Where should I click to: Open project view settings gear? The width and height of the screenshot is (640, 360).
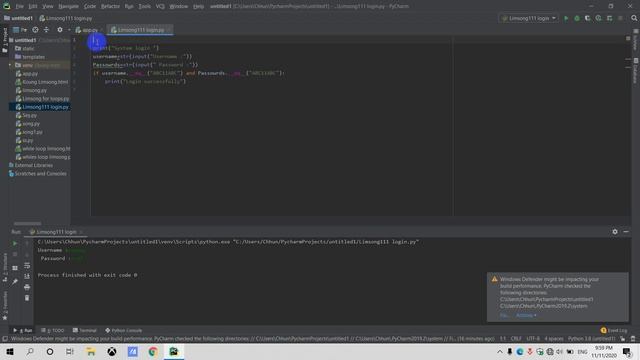[60, 30]
